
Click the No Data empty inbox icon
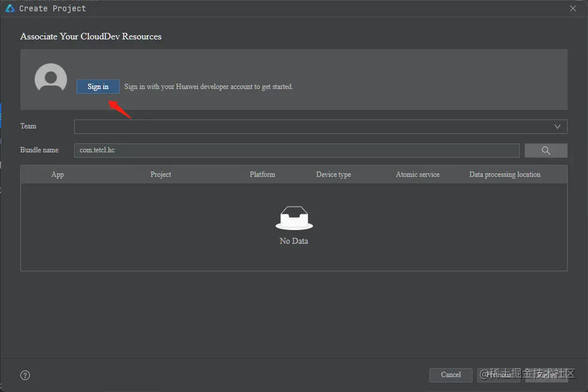[x=294, y=218]
